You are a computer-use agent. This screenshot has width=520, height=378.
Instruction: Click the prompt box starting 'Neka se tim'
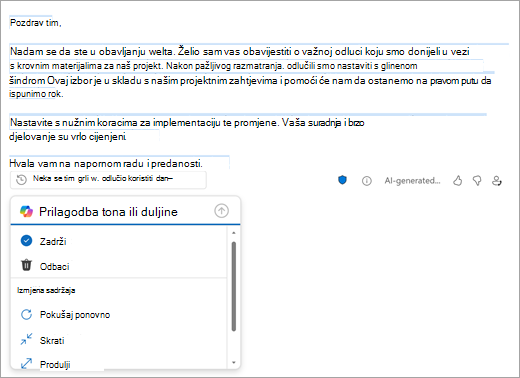pyautogui.click(x=108, y=180)
